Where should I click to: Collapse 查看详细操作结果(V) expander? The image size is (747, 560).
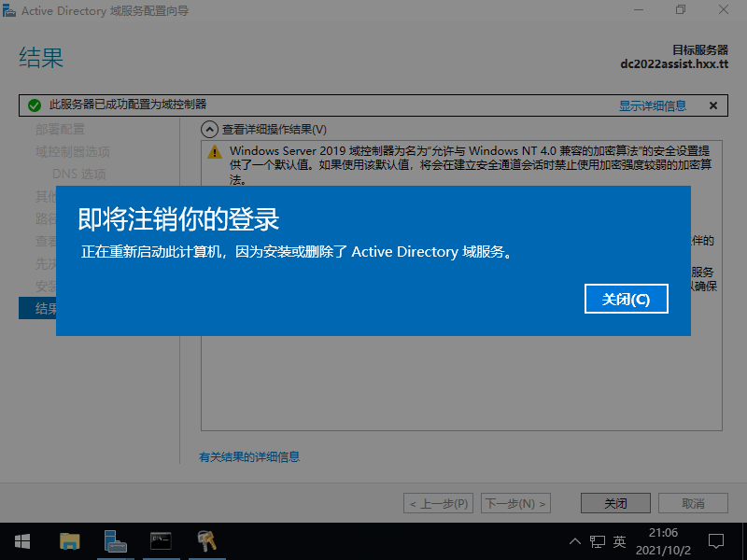[x=208, y=130]
